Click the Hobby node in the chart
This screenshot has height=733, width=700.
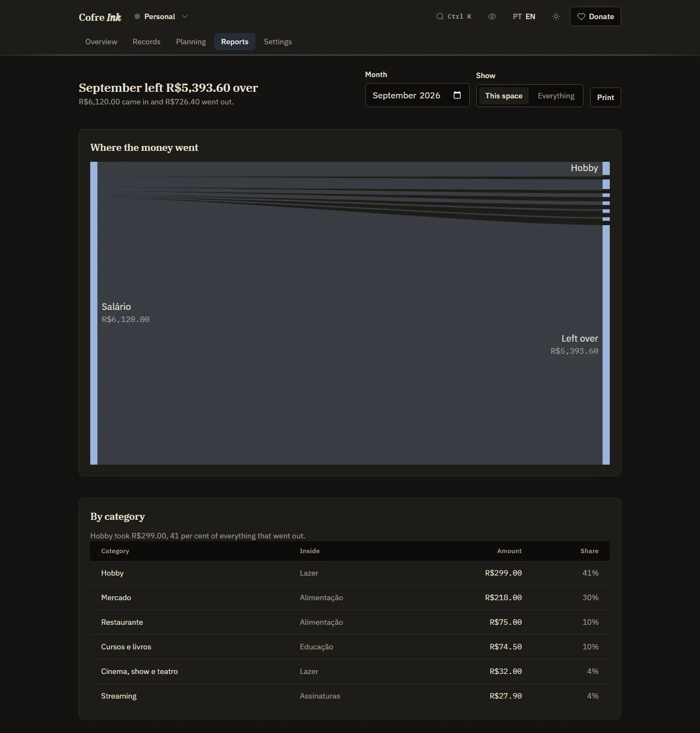(x=606, y=168)
